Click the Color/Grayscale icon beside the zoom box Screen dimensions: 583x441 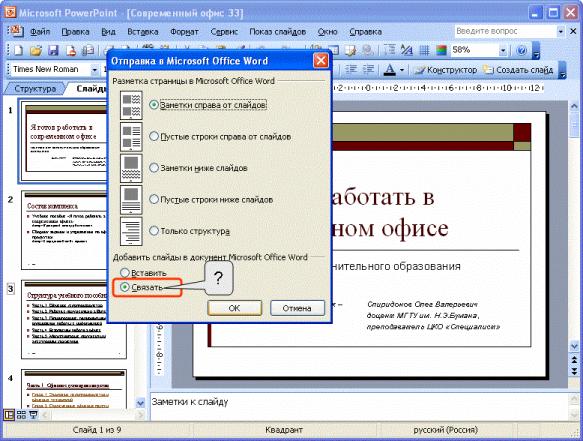(x=441, y=50)
